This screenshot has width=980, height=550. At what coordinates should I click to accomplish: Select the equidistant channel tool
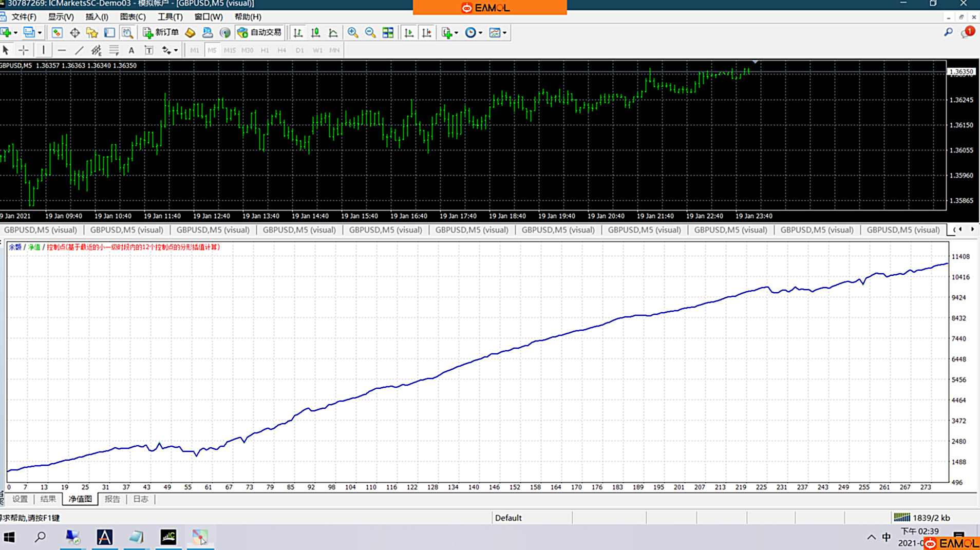(96, 50)
